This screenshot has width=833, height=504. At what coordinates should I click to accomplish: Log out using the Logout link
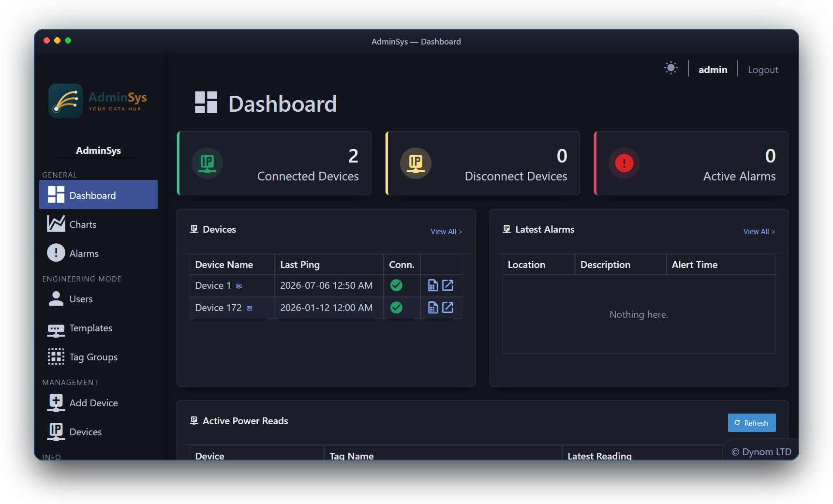pyautogui.click(x=763, y=70)
